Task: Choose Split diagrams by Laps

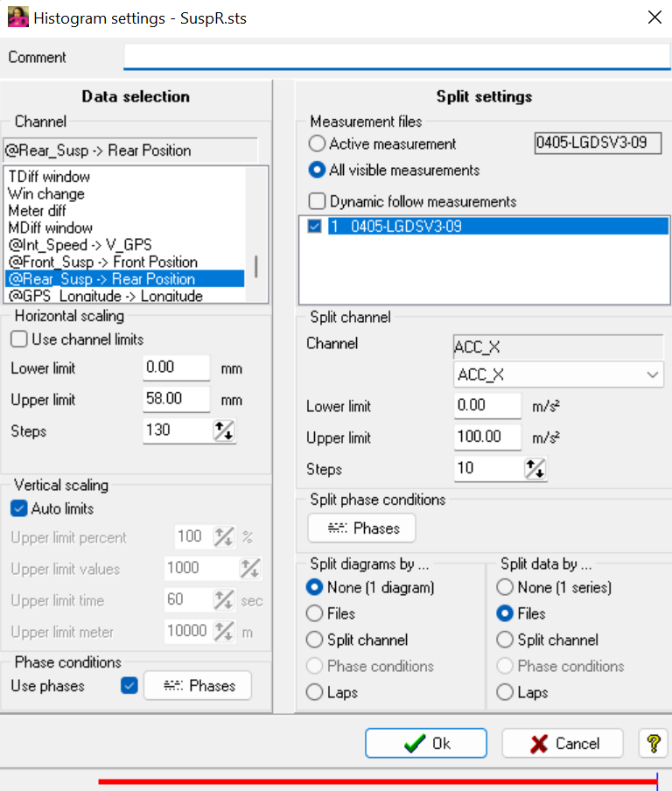Action: pyautogui.click(x=314, y=692)
